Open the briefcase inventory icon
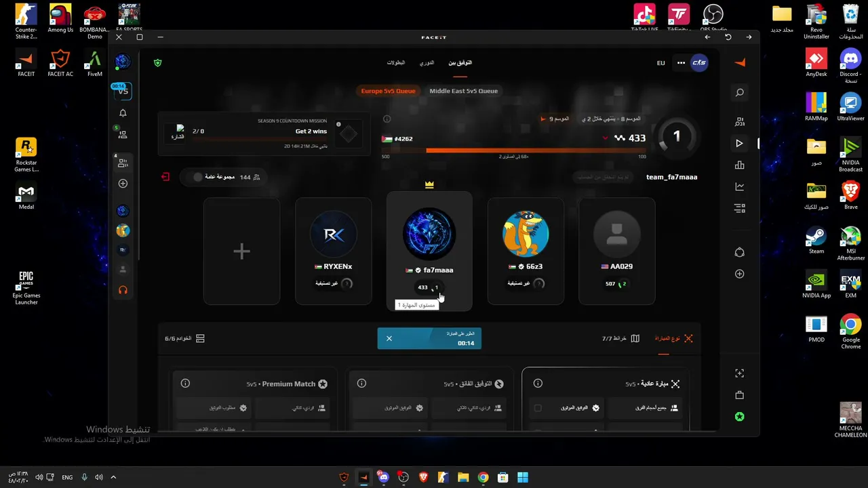This screenshot has width=868, height=488. click(740, 395)
